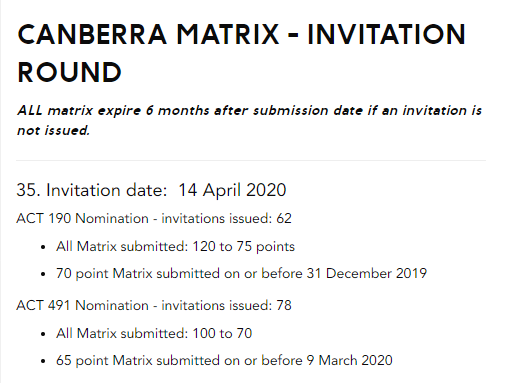Image resolution: width=510 pixels, height=383 pixels.
Task: Click the ACT 491 Nomination invitations issued line
Action: point(154,305)
